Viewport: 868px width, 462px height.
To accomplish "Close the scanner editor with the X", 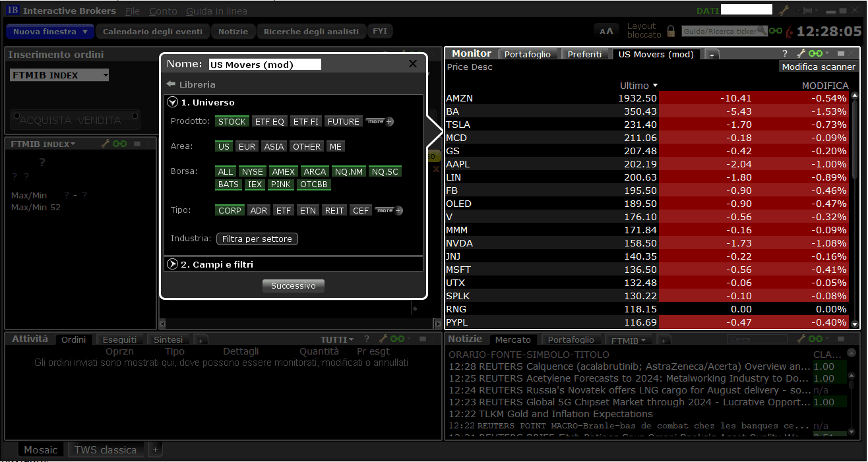I will coord(413,64).
